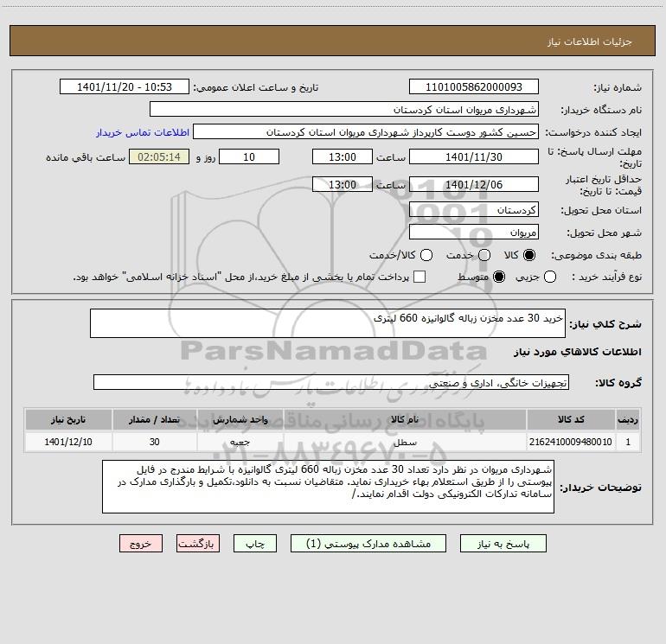Click the response deadline date 1401/11/30
Image resolution: width=666 pixels, height=644 pixels.
click(474, 157)
